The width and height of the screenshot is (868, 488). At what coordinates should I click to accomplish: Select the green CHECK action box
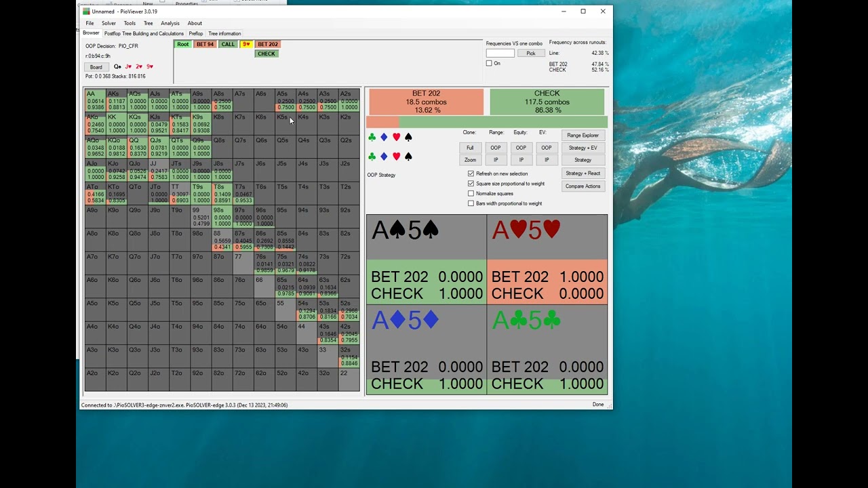(x=547, y=102)
